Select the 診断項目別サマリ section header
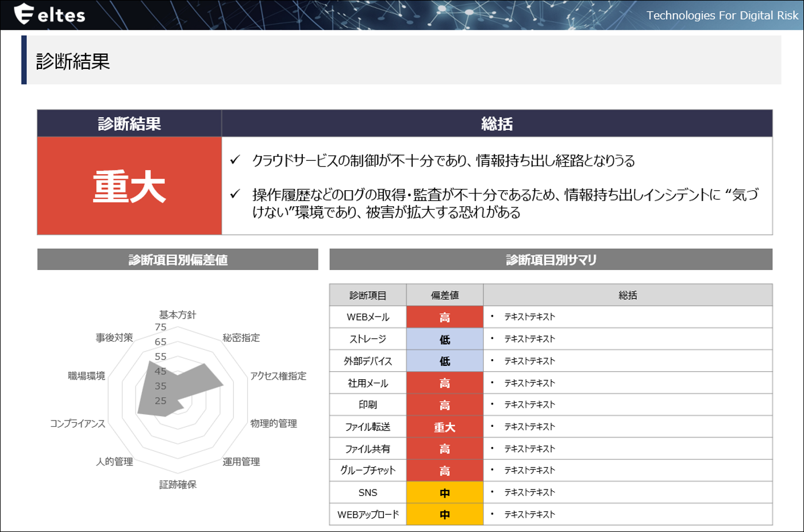This screenshot has height=532, width=804. pyautogui.click(x=551, y=260)
